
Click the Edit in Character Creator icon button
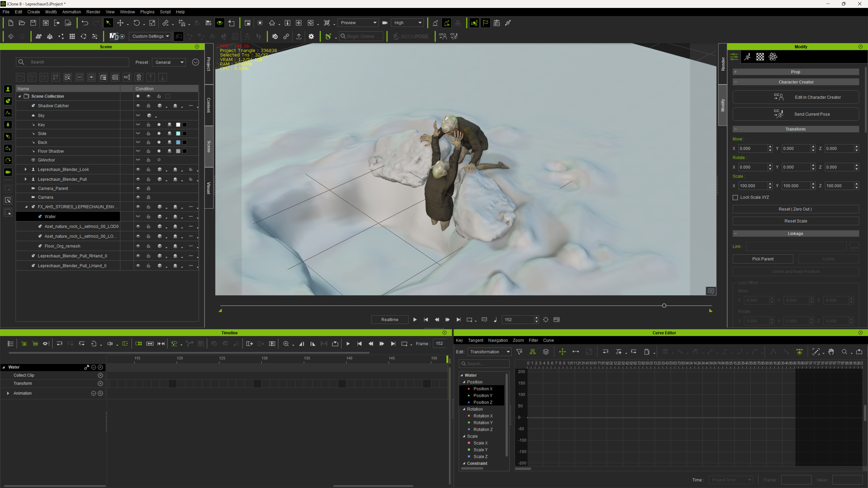[796, 97]
